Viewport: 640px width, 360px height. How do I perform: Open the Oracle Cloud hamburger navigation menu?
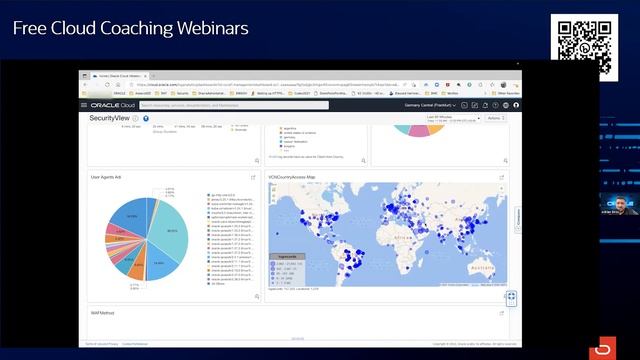(84, 105)
